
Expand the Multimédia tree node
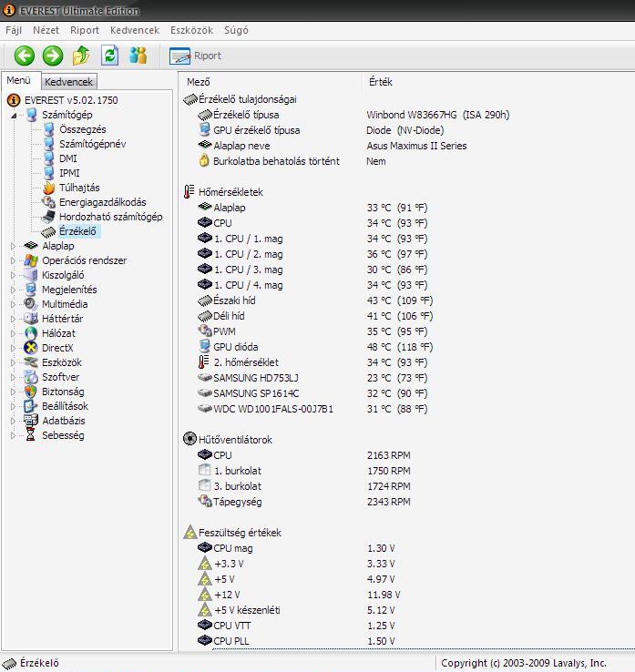coord(13,304)
